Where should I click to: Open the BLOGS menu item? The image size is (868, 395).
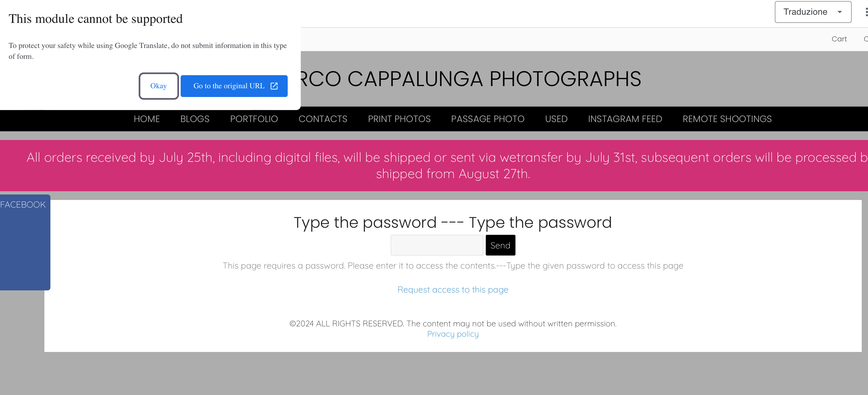coord(195,119)
